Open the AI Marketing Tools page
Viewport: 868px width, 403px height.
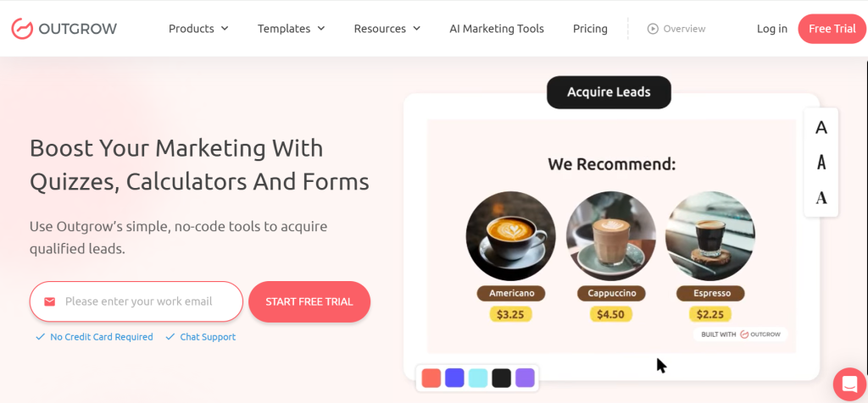[497, 29]
